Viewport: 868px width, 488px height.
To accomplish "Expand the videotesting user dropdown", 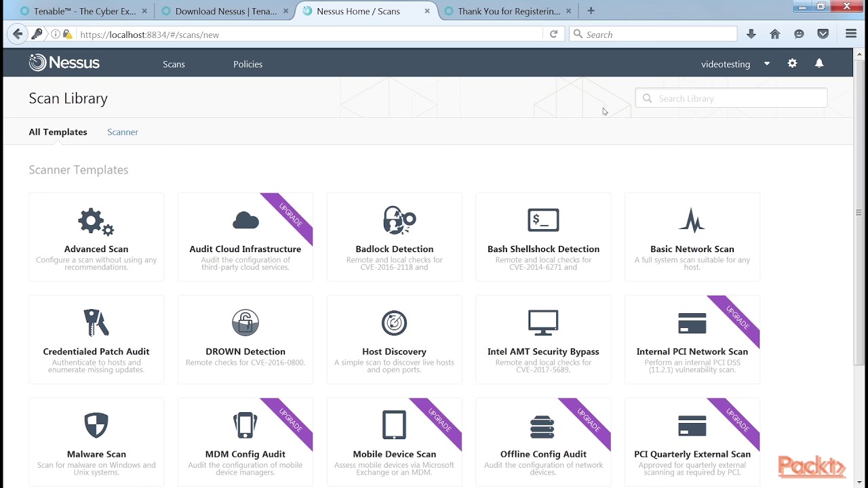I will pyautogui.click(x=767, y=64).
